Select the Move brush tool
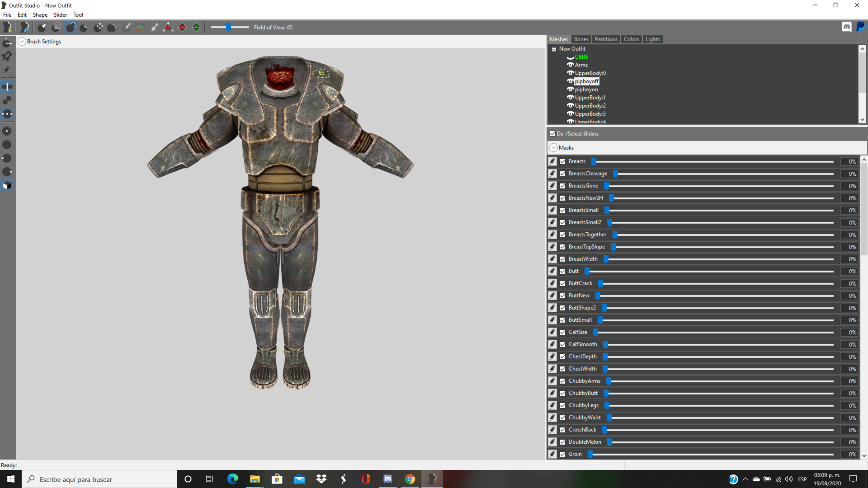Screen dimensions: 868x488 98,27
